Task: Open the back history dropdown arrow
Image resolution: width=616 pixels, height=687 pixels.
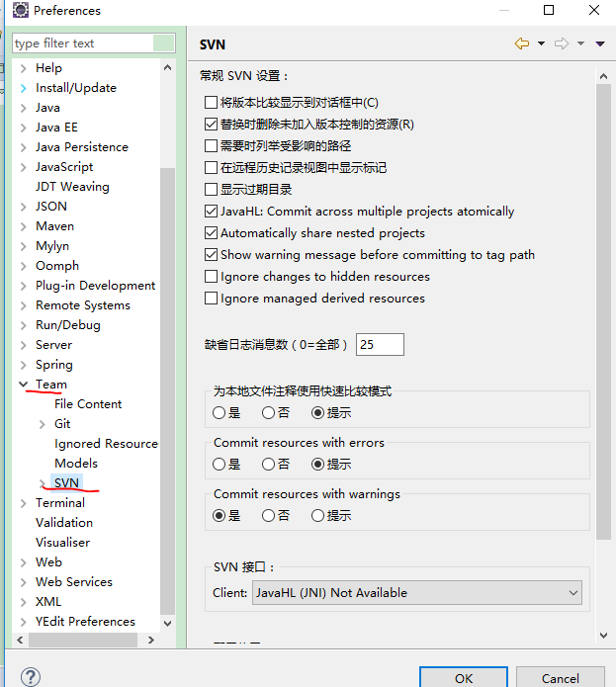Action: (x=541, y=43)
